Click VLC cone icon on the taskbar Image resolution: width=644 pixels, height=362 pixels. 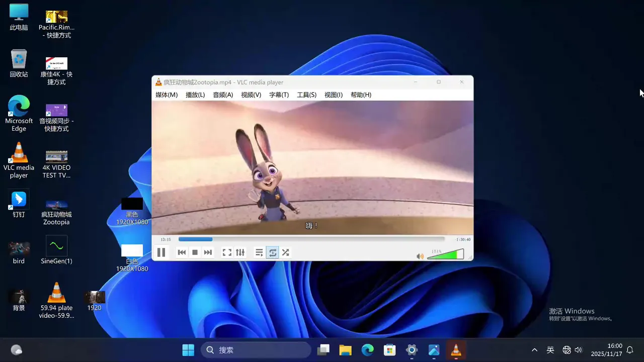coord(456,350)
